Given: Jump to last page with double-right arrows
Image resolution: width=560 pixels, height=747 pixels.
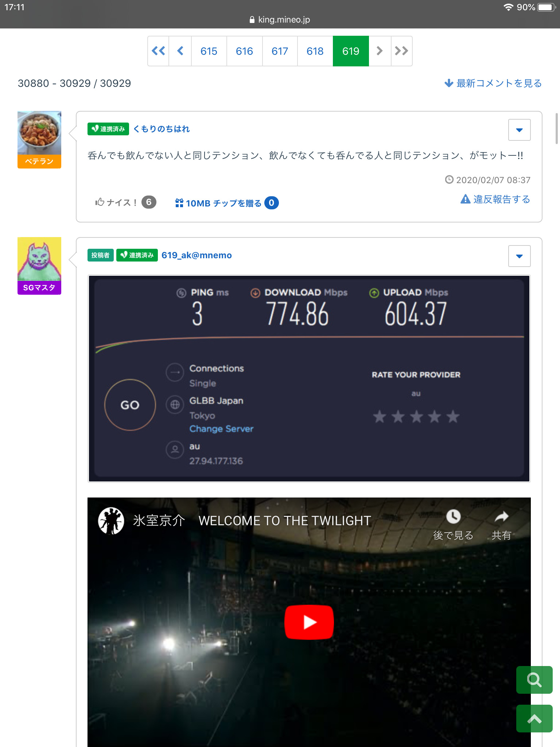Looking at the screenshot, I should tap(401, 51).
